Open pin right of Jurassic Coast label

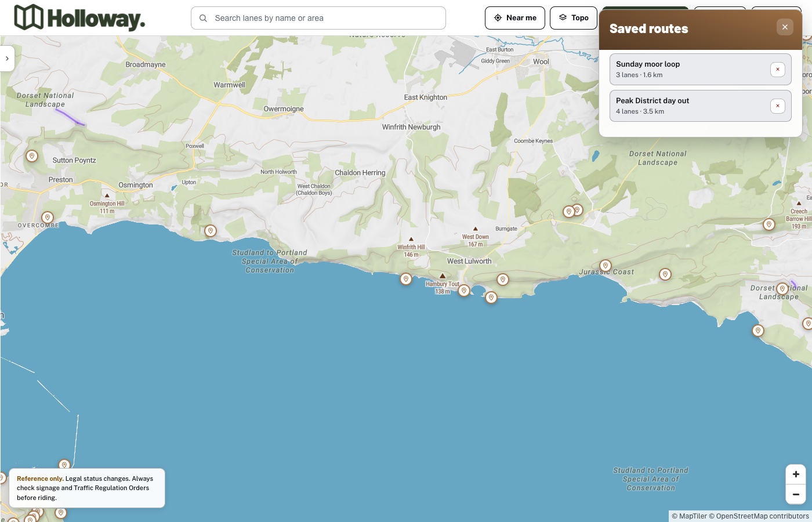coord(665,274)
